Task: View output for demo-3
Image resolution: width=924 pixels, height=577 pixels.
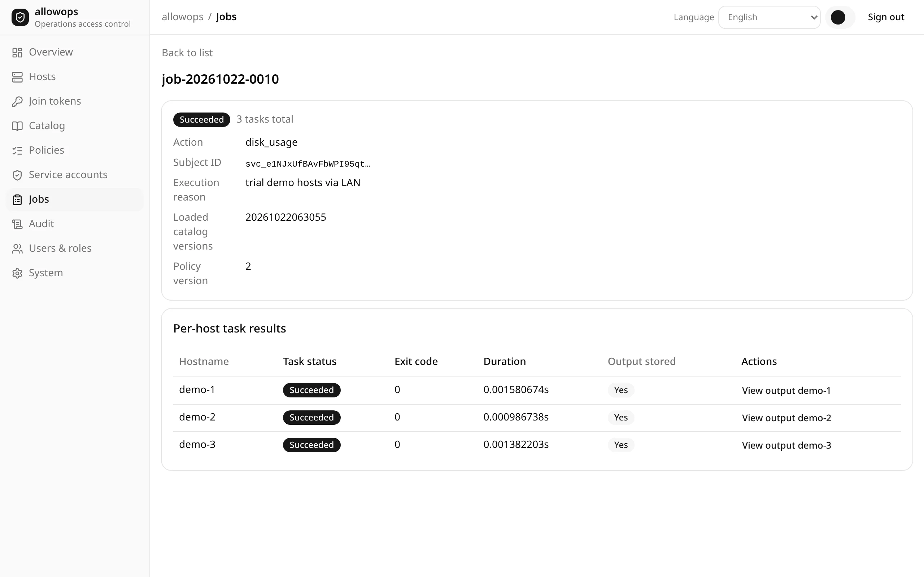Action: point(786,445)
